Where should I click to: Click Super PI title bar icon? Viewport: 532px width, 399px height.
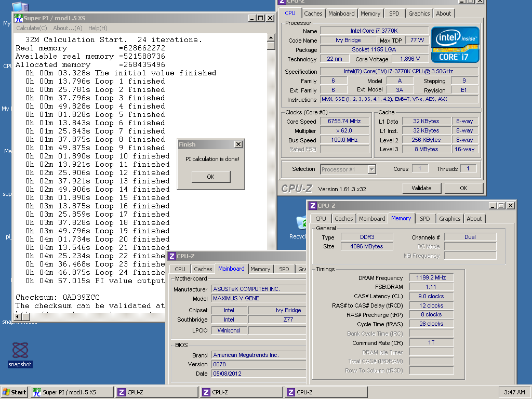click(x=18, y=18)
